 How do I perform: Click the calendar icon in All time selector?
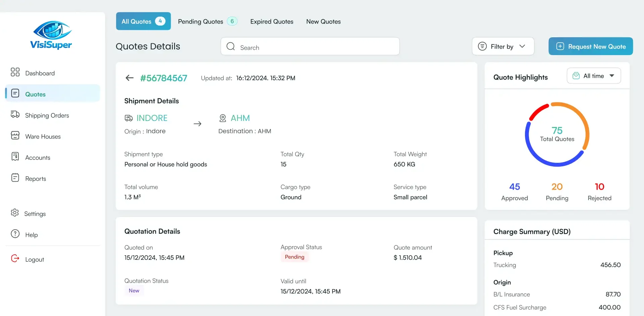tap(576, 76)
